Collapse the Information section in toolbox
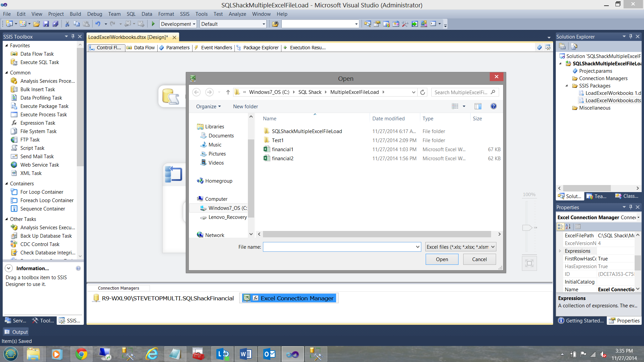Viewport: 644px width, 362px height. [9, 268]
